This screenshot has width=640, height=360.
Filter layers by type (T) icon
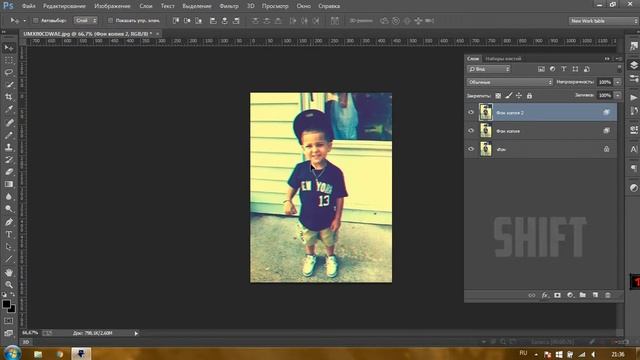564,69
